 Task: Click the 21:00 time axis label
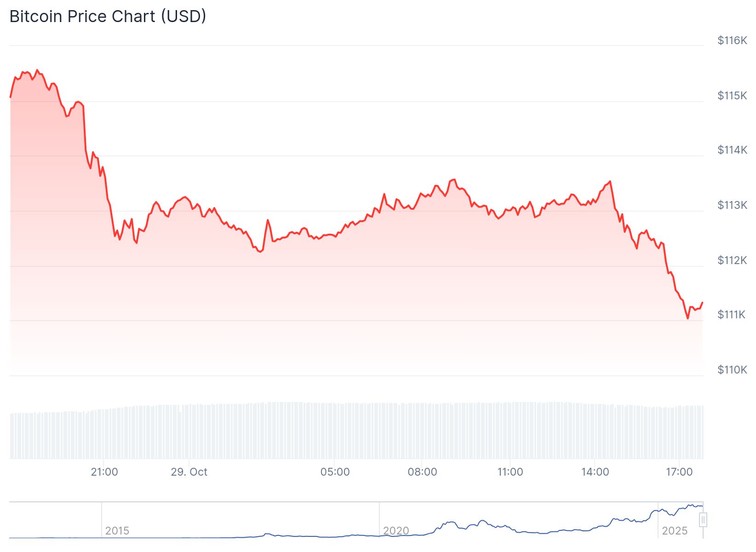pos(104,472)
